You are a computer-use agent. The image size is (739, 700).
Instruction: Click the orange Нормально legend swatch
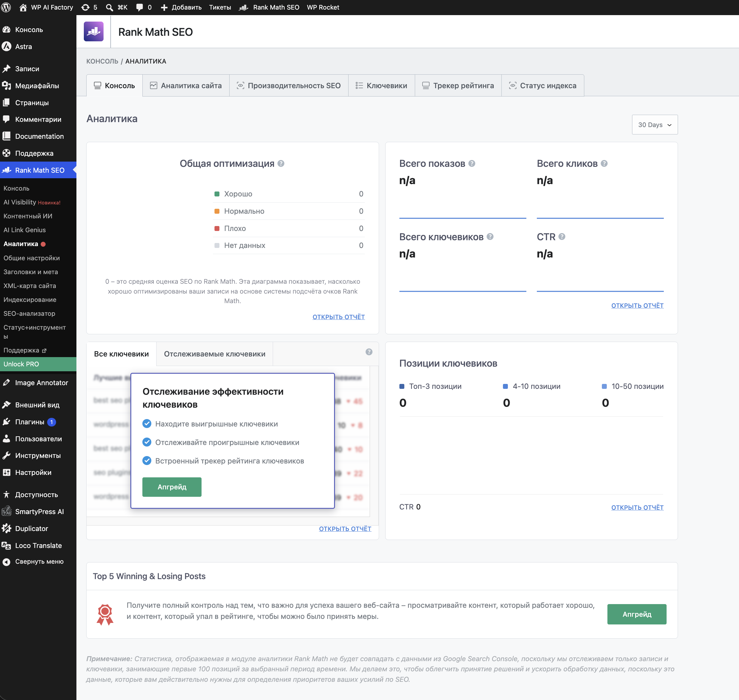[x=217, y=211]
